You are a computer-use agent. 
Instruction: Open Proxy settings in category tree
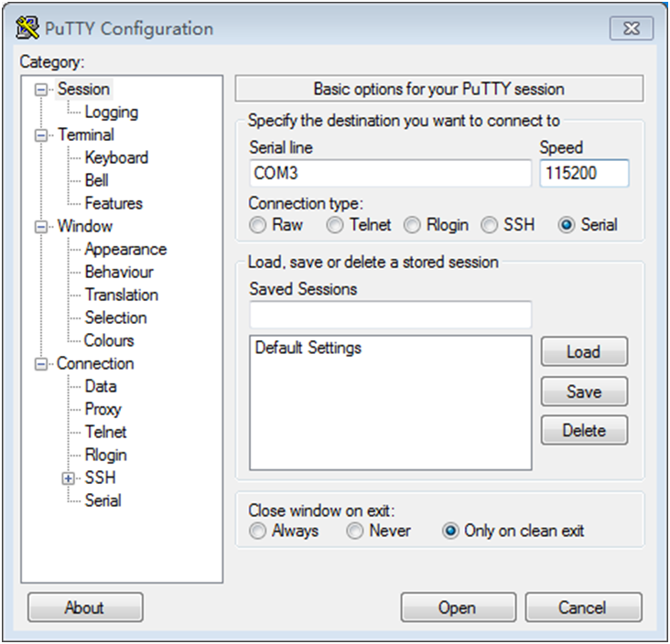pos(103,409)
